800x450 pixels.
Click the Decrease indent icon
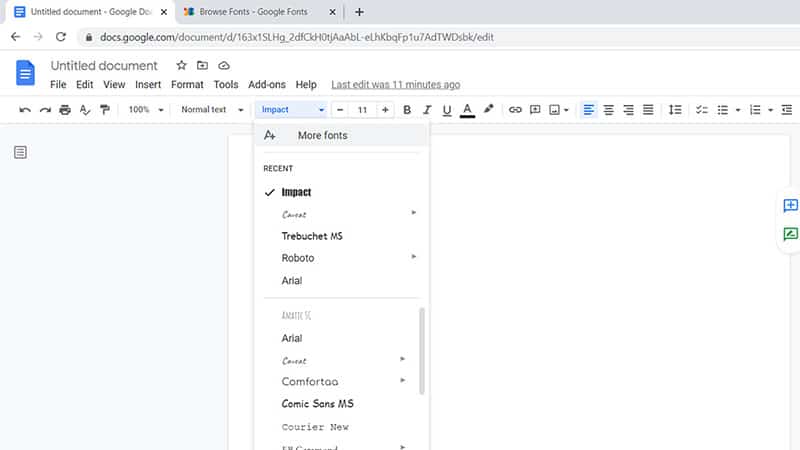click(x=787, y=110)
